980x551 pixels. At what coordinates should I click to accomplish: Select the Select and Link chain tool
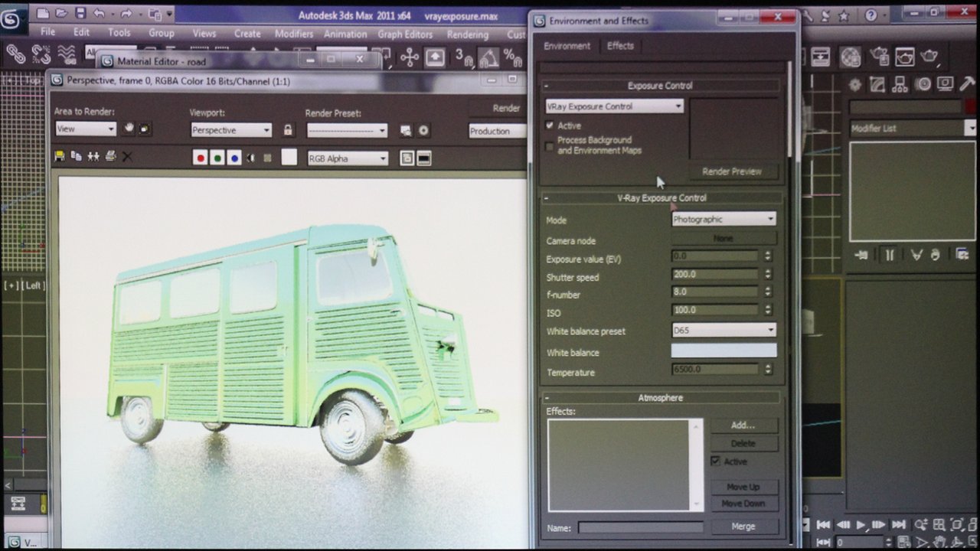[x=15, y=54]
